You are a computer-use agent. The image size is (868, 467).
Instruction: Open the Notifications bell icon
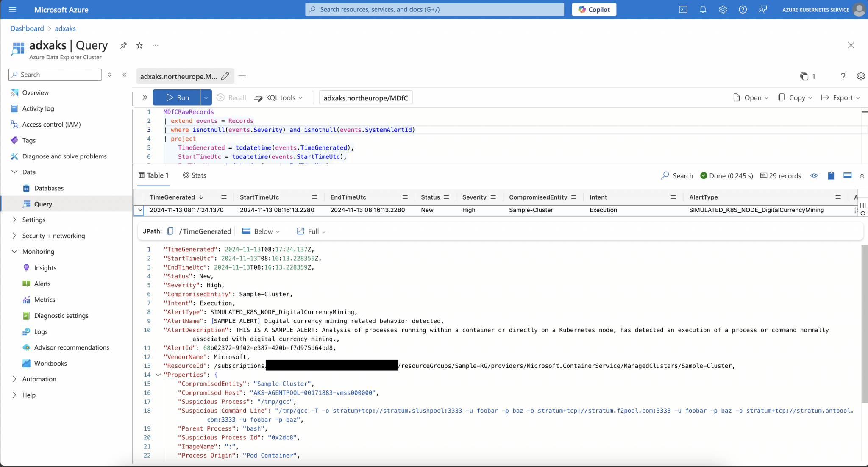point(702,9)
